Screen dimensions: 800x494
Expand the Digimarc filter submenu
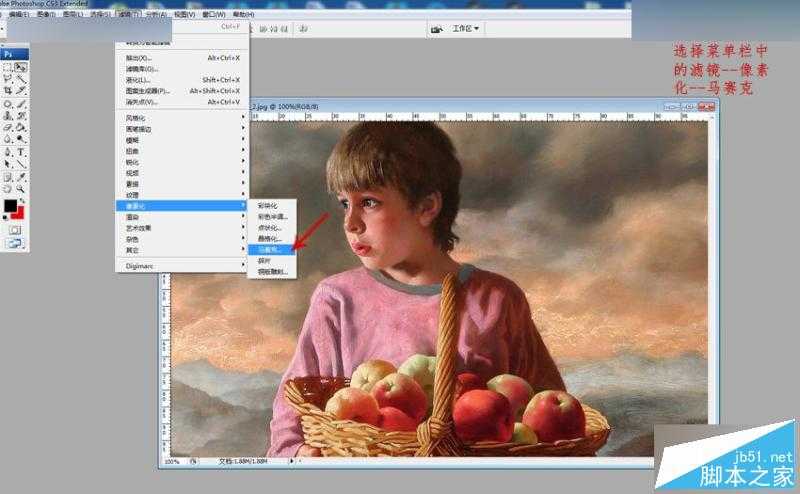(182, 266)
